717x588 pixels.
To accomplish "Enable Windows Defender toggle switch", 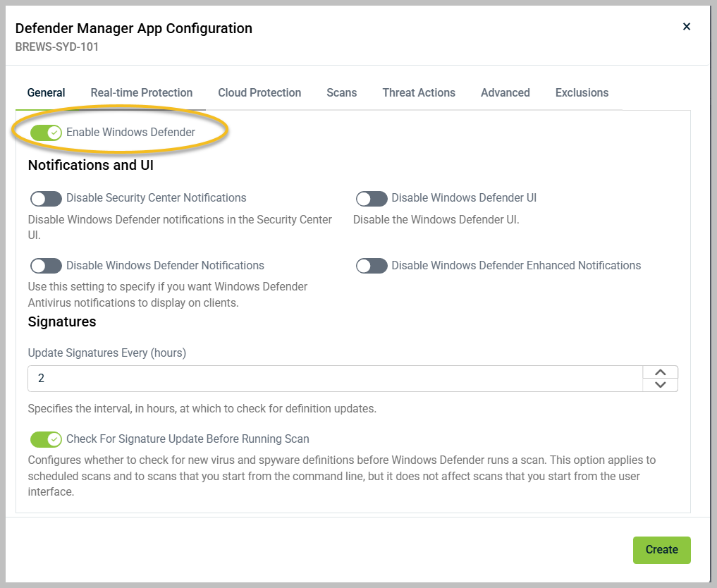I will click(x=46, y=132).
